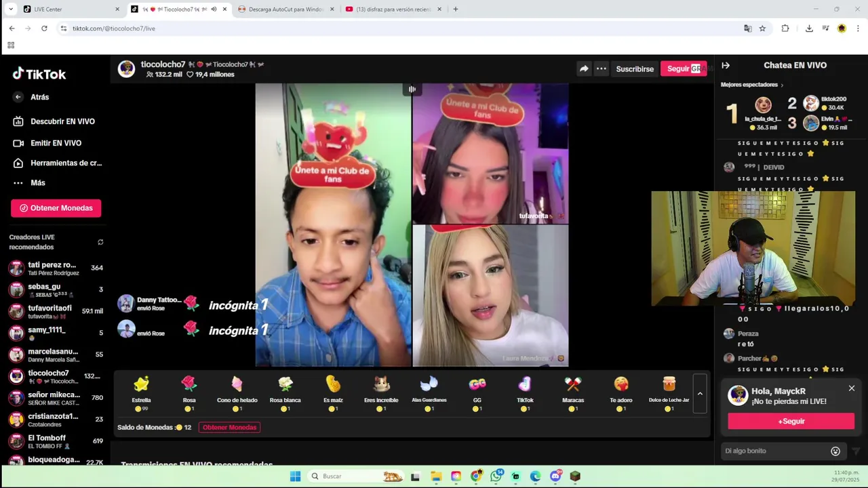
Task: Switch to the YouTube disfraz tab
Action: [393, 9]
